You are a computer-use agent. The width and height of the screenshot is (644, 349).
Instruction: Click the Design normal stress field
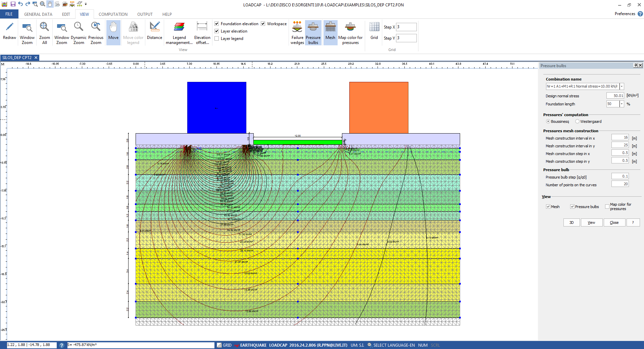(x=615, y=96)
